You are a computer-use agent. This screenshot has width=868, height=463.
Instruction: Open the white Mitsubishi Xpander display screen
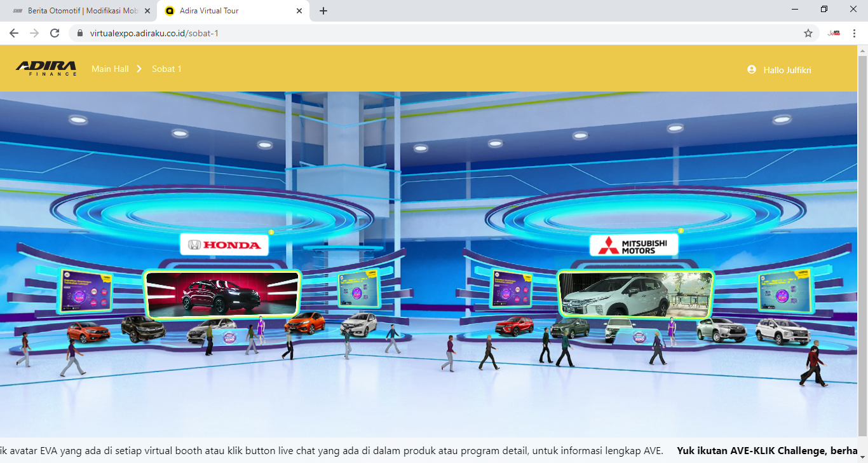[x=635, y=294]
